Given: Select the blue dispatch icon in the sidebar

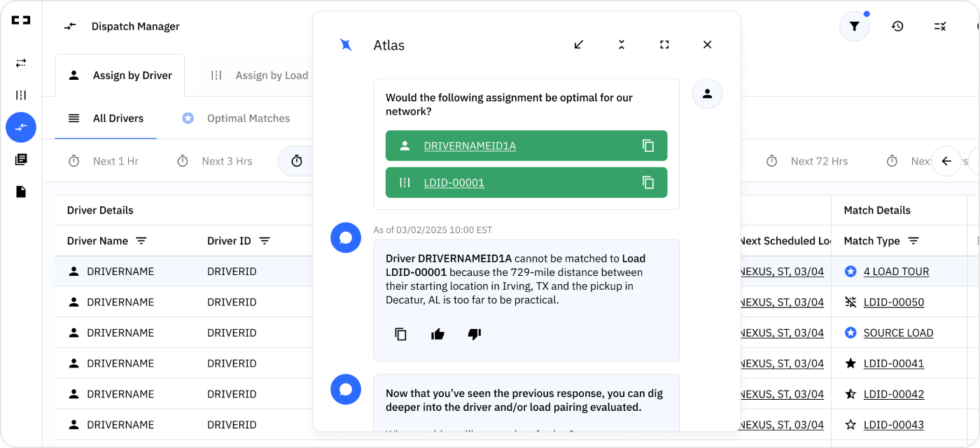Looking at the screenshot, I should point(21,127).
